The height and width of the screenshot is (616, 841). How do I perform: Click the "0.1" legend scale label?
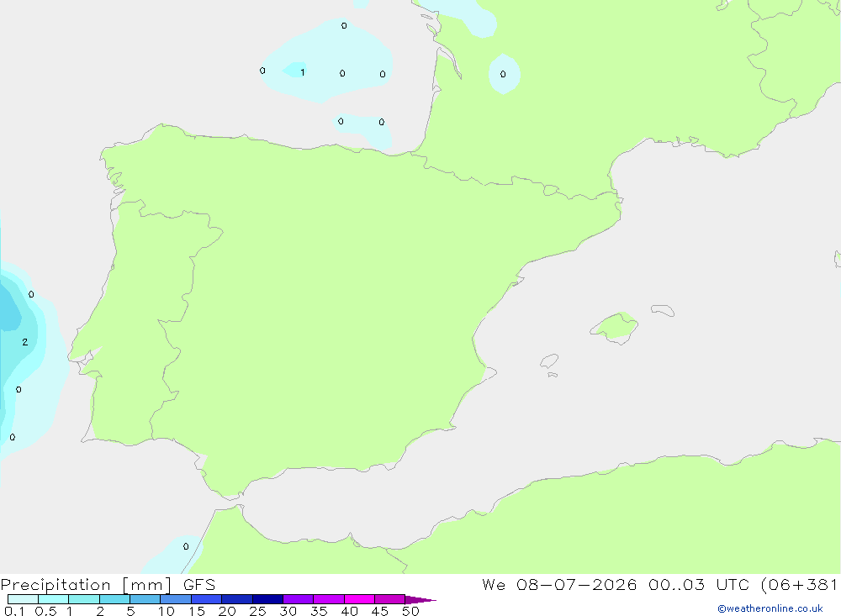14,611
